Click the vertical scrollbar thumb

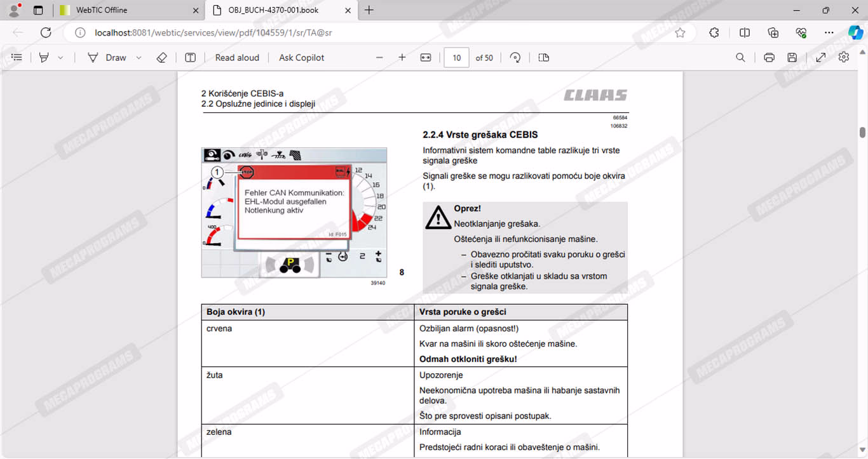(x=862, y=132)
